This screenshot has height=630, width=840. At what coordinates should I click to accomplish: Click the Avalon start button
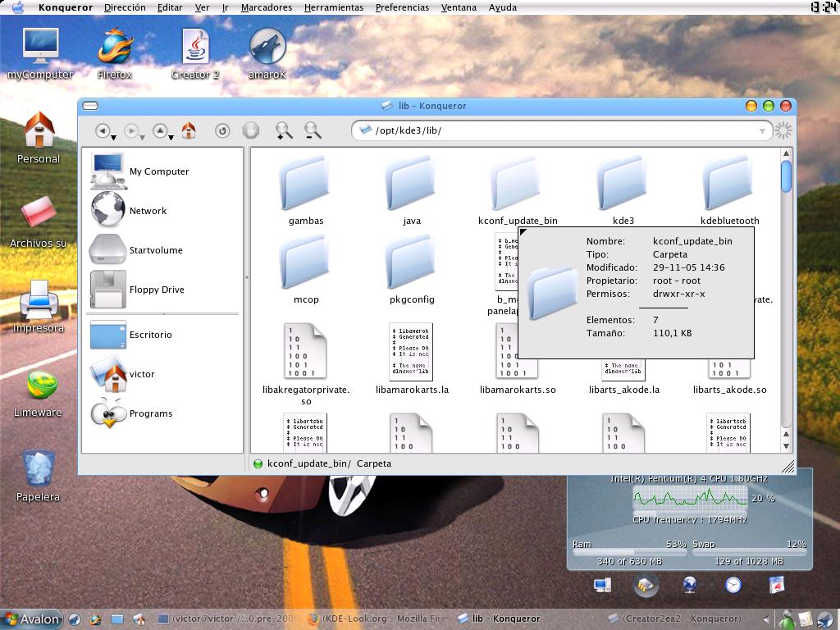32,619
